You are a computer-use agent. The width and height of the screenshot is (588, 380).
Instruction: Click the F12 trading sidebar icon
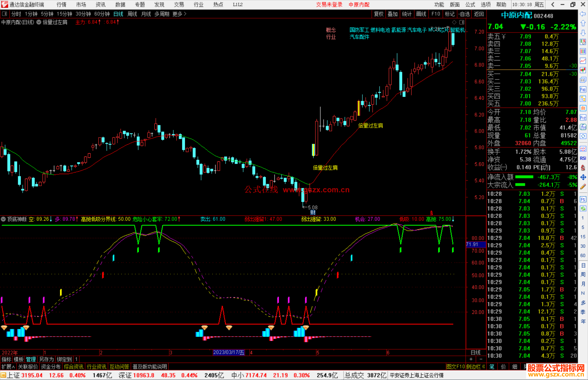point(583,118)
